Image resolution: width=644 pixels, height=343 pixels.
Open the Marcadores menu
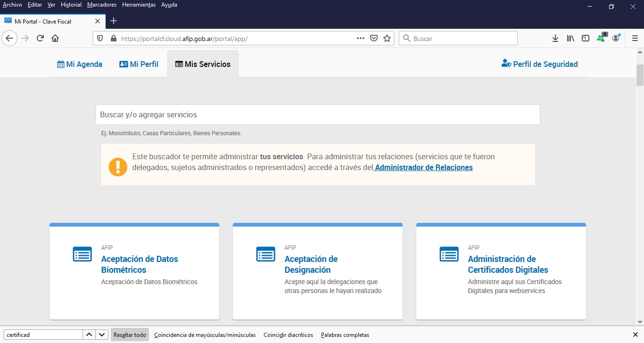[102, 5]
